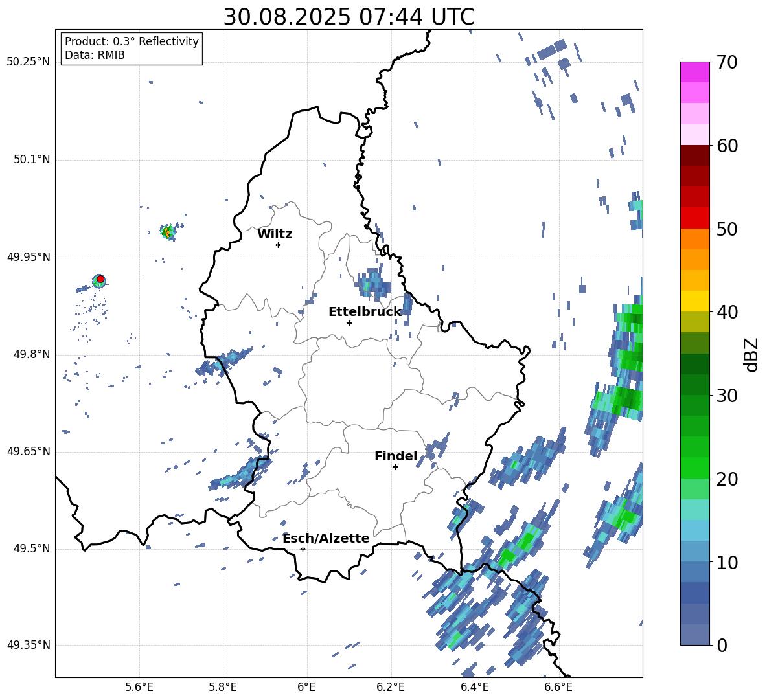
Task: Click the colorbar value 50
Action: tap(726, 229)
